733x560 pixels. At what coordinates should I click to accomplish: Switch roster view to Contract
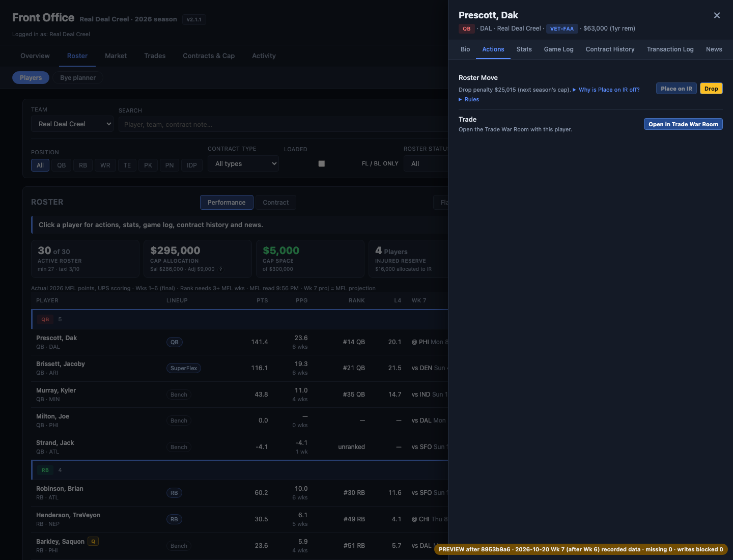pyautogui.click(x=276, y=203)
